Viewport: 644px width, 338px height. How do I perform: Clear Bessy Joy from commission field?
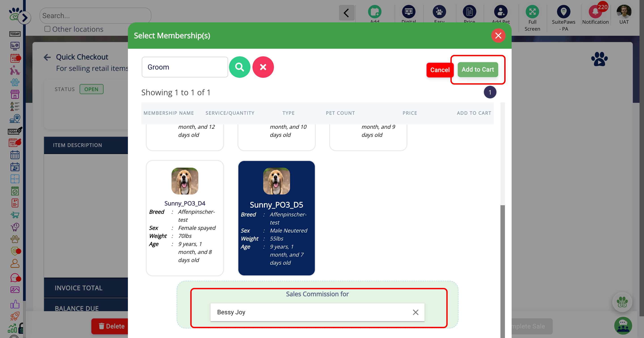[415, 312]
